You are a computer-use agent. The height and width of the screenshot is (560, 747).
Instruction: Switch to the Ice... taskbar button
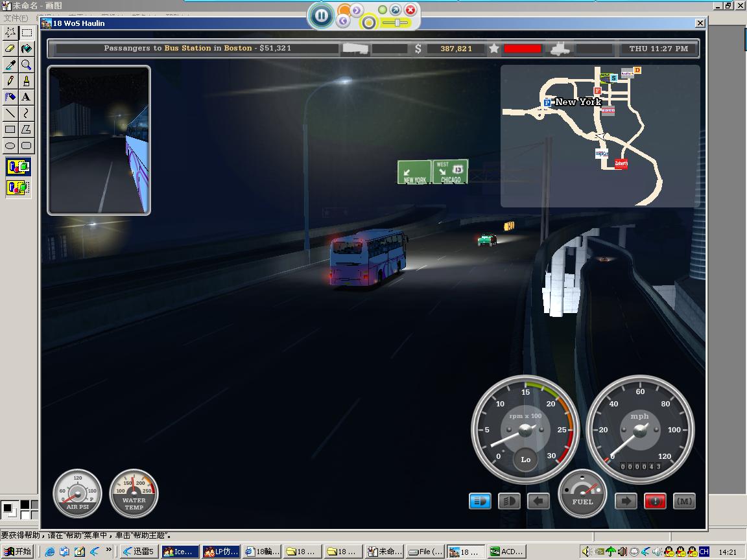point(180,552)
